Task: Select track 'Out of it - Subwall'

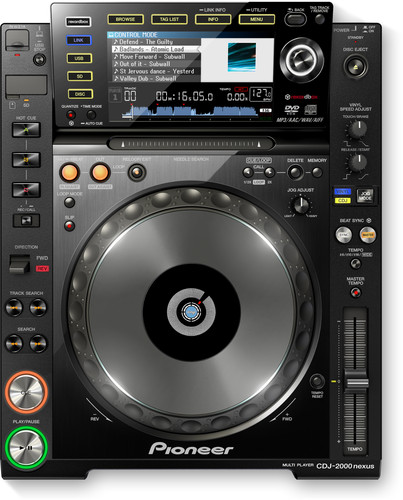Action: pos(156,64)
